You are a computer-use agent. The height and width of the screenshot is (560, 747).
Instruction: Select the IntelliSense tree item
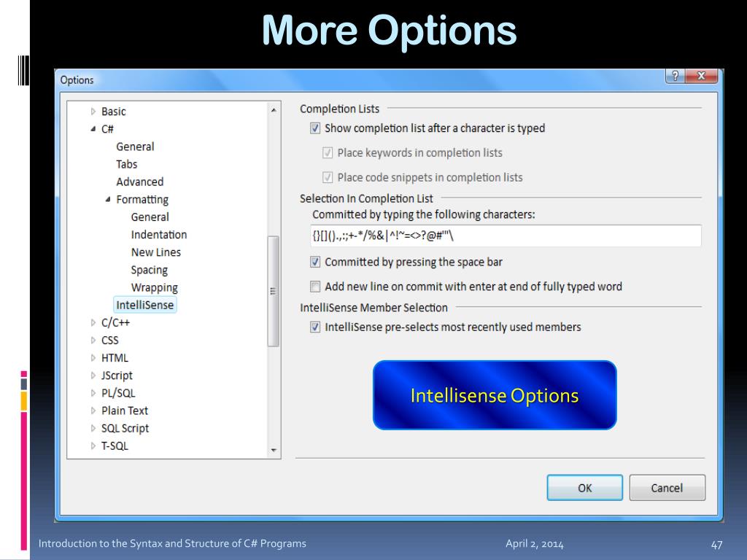point(145,306)
